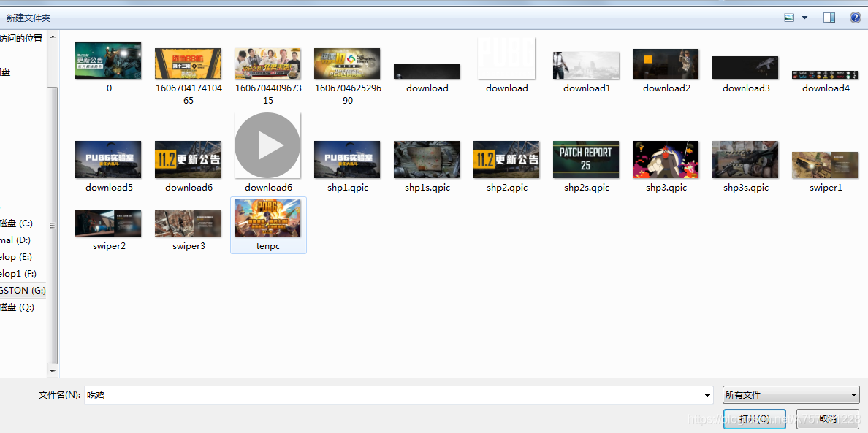
Task: Select the download5 file
Action: [x=108, y=166]
